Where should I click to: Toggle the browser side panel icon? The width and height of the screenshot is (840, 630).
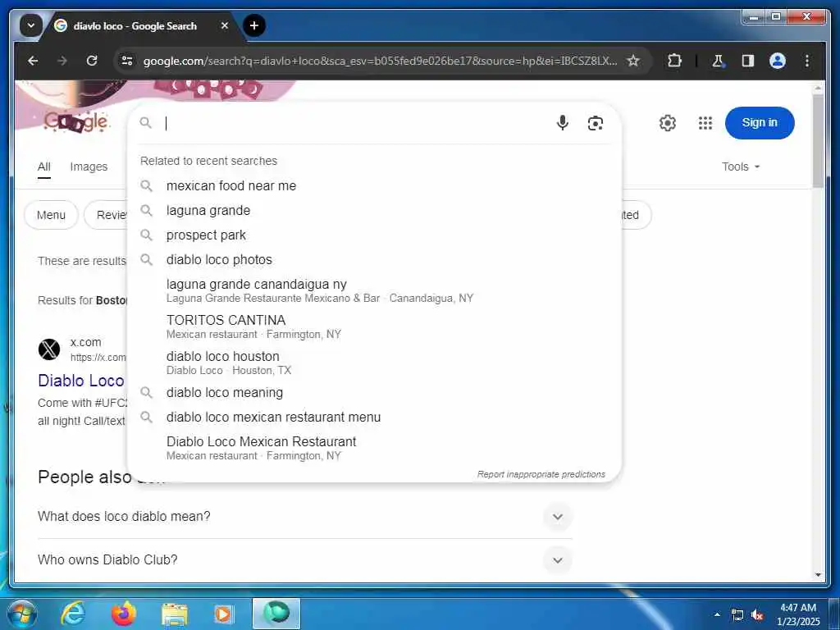(748, 61)
